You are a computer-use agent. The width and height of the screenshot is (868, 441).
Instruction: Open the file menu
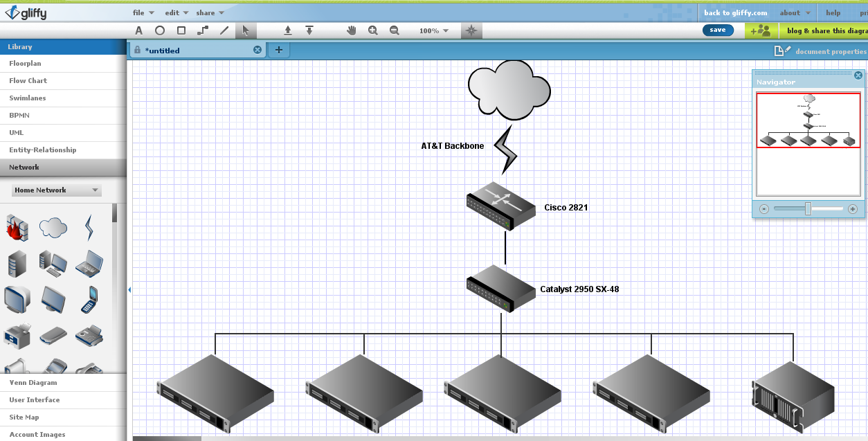(140, 12)
